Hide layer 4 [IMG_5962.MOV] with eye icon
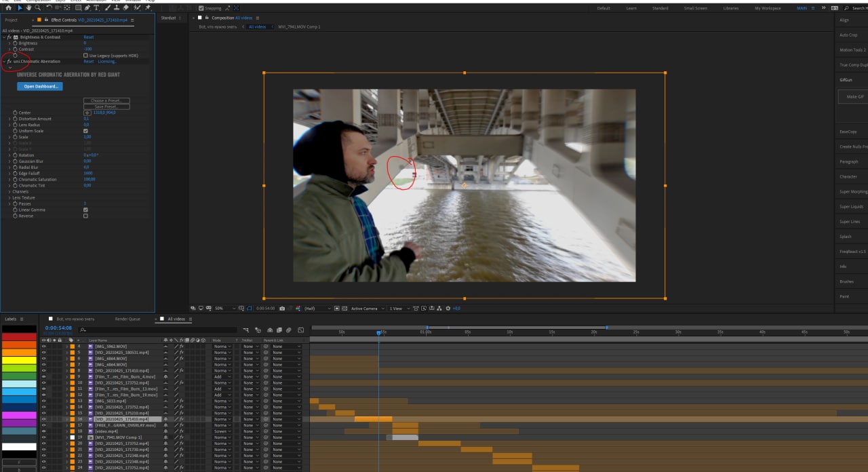The height and width of the screenshot is (472, 868). click(44, 346)
